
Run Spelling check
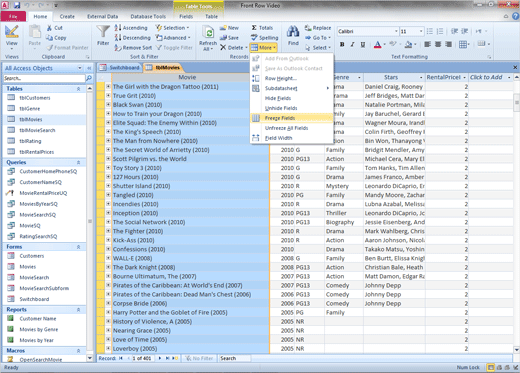(x=265, y=38)
